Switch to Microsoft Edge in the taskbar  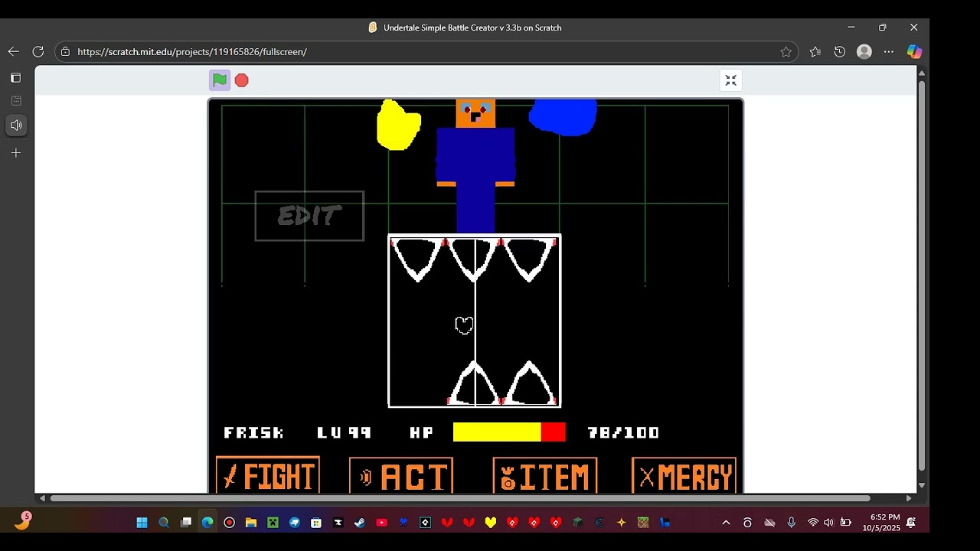click(x=207, y=523)
